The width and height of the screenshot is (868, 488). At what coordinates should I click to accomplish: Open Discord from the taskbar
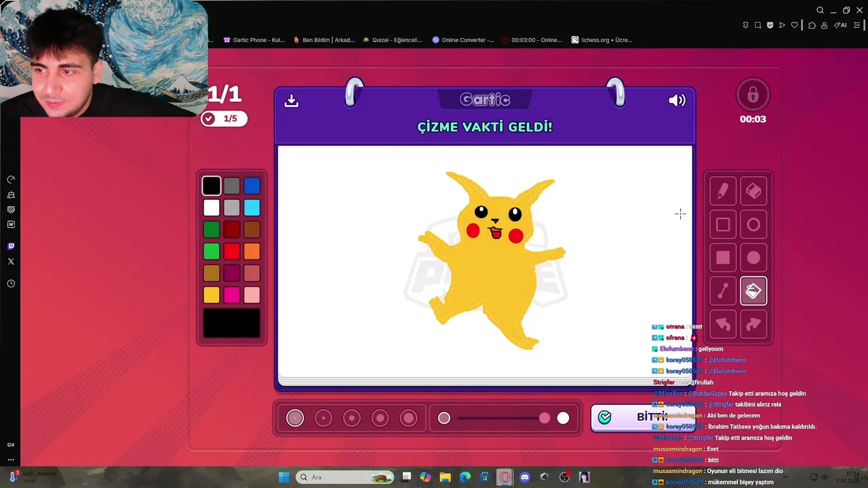[524, 477]
